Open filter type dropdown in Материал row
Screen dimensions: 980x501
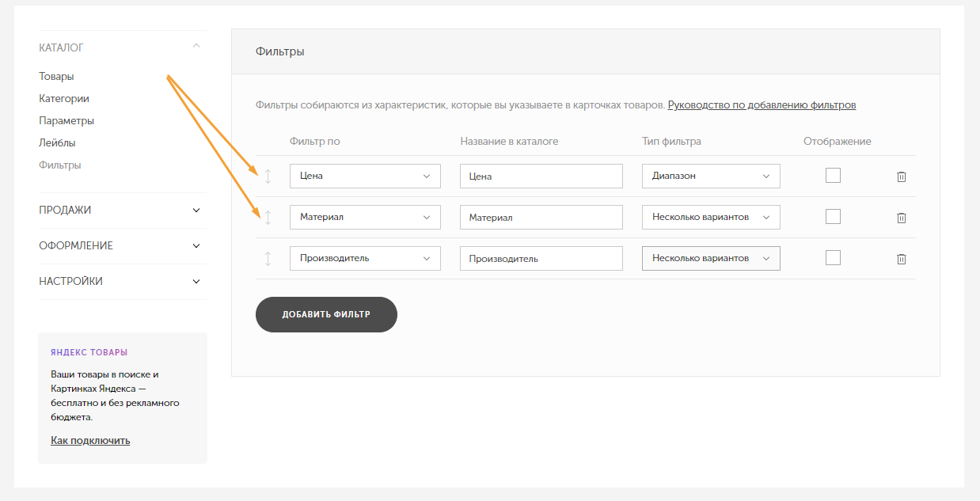point(711,217)
